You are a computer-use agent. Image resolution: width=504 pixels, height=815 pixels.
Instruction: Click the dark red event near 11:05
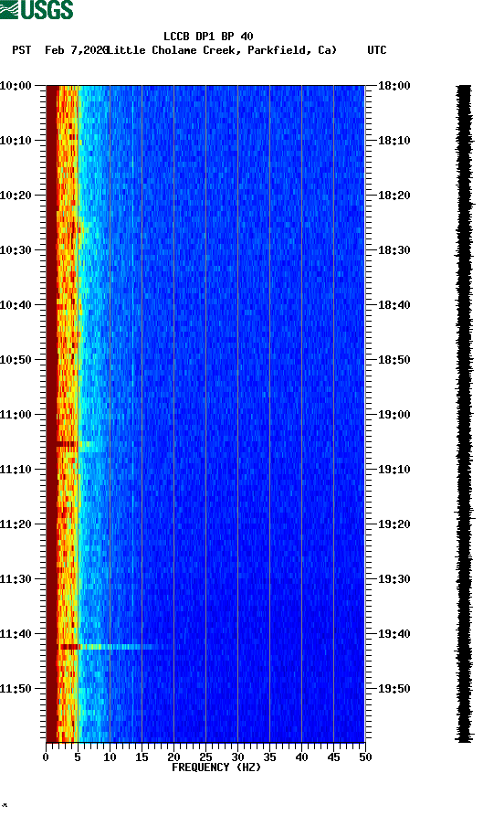[67, 444]
